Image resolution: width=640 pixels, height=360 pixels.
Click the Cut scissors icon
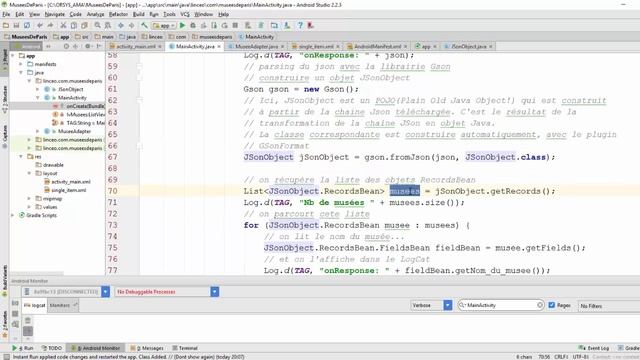point(63,25)
